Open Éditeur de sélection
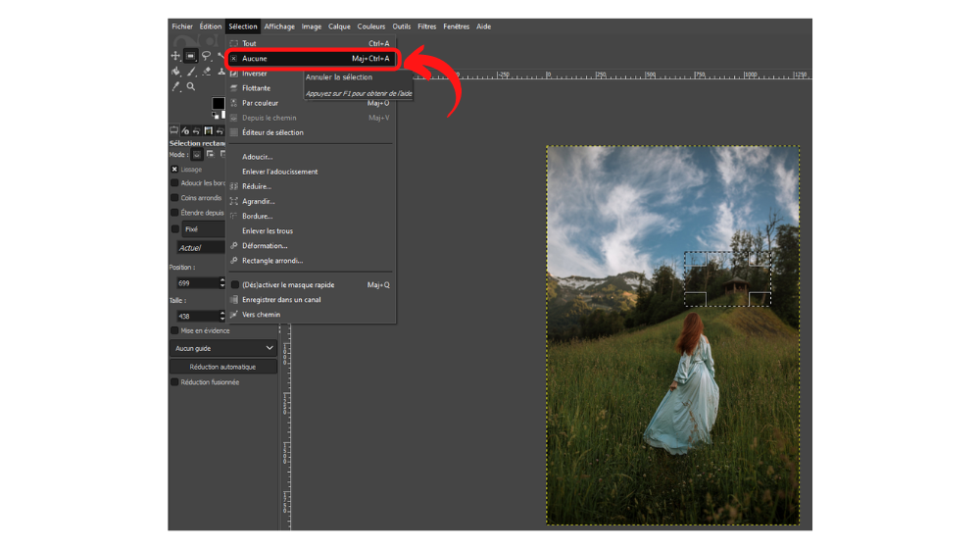The image size is (980, 549). point(312,132)
